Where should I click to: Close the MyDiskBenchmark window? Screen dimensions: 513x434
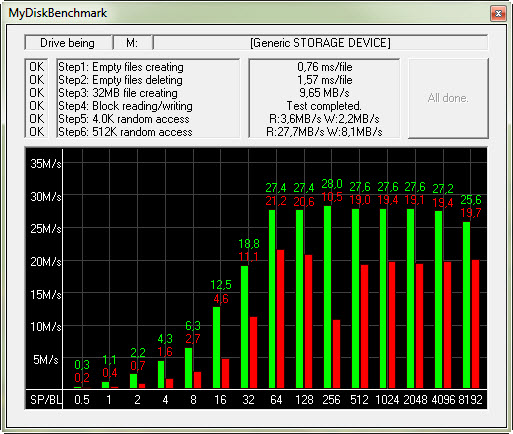point(498,13)
